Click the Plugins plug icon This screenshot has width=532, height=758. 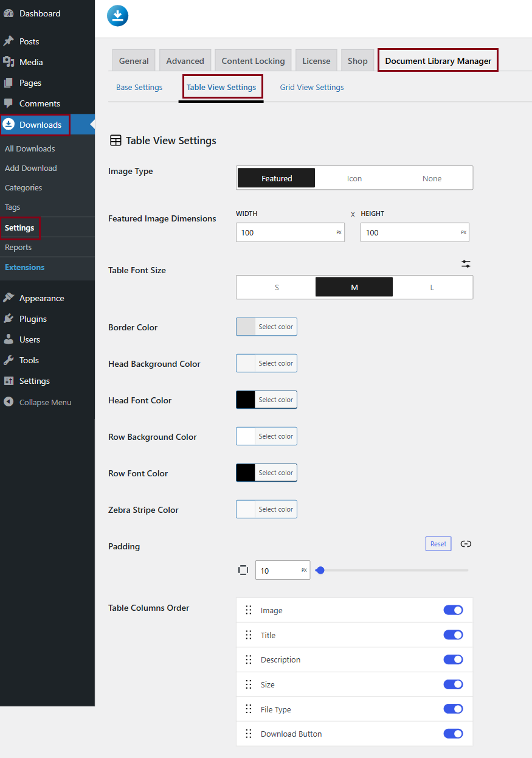(x=9, y=319)
